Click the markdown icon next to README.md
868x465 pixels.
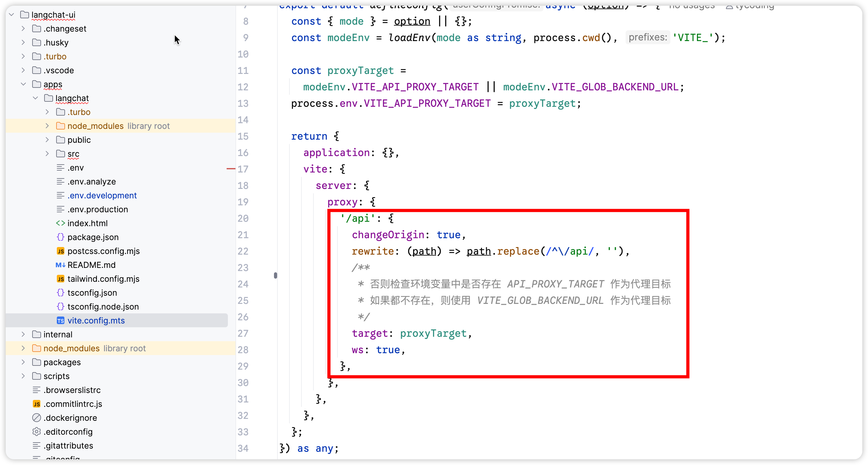[x=60, y=265]
